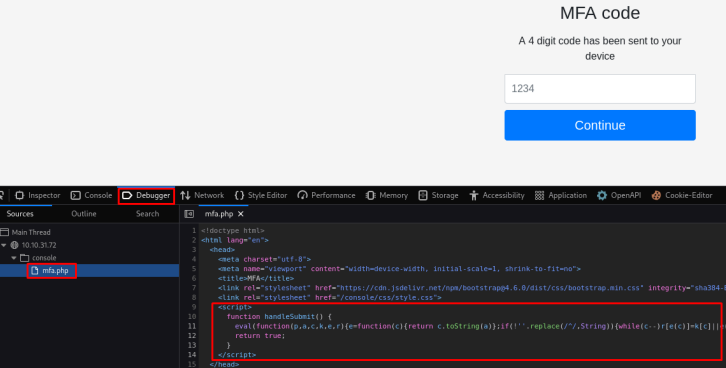Viewport: 726px width, 368px height.
Task: Click line number 10 in the gutter
Action: tap(192, 317)
